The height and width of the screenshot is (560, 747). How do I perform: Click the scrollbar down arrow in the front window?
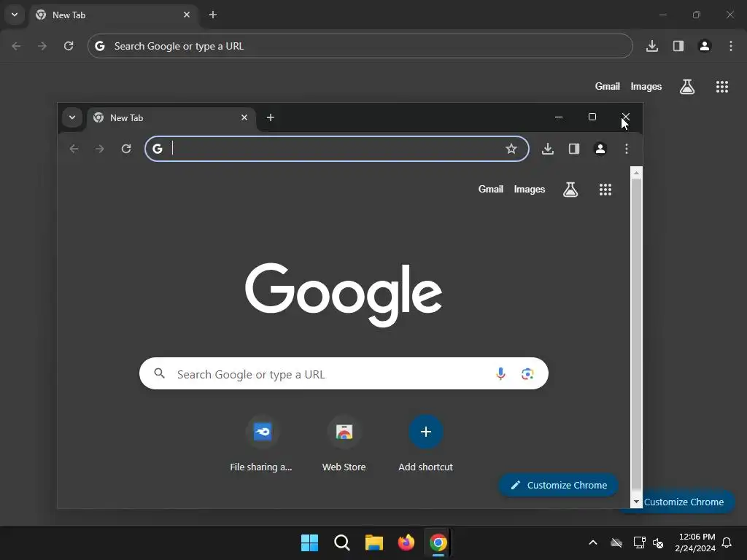point(636,502)
